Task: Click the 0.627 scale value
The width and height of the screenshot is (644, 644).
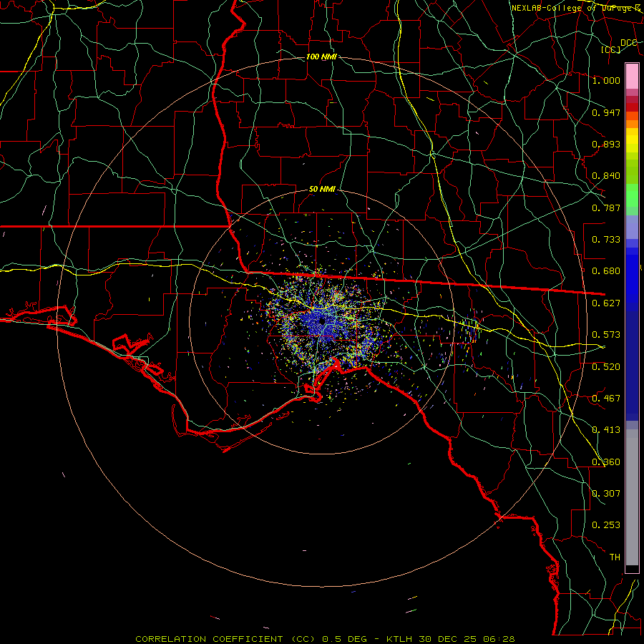Action: click(x=606, y=303)
